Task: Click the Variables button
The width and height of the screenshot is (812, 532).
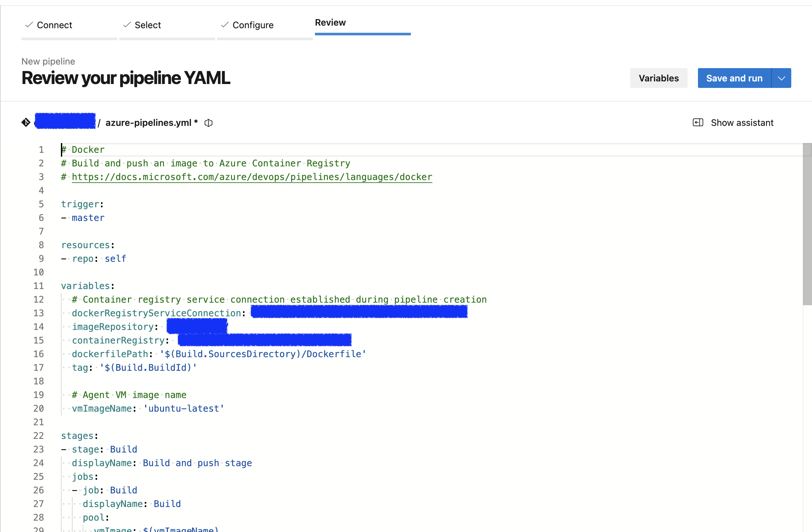Action: [658, 78]
